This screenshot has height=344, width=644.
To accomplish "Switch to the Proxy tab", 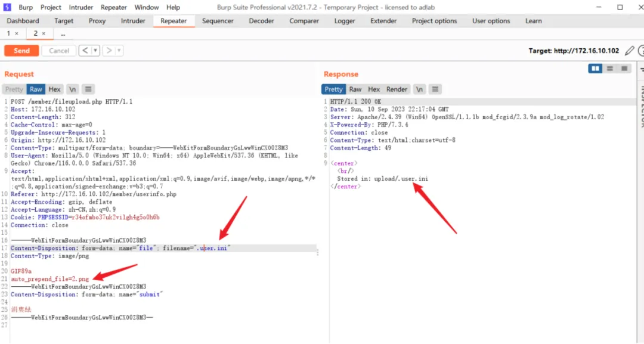I will coord(97,21).
